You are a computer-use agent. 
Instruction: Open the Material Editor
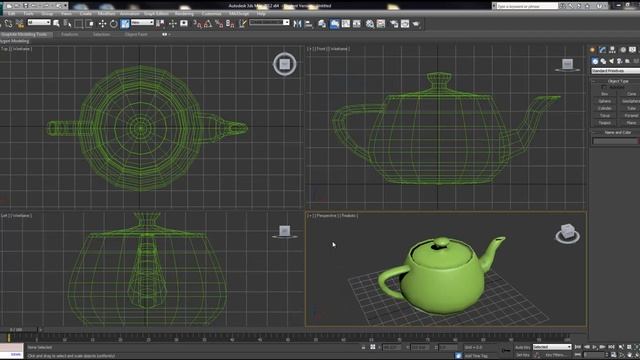(x=370, y=24)
